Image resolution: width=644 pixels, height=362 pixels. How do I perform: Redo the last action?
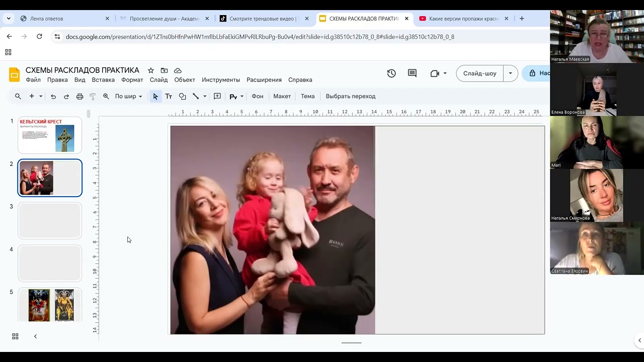(x=66, y=97)
